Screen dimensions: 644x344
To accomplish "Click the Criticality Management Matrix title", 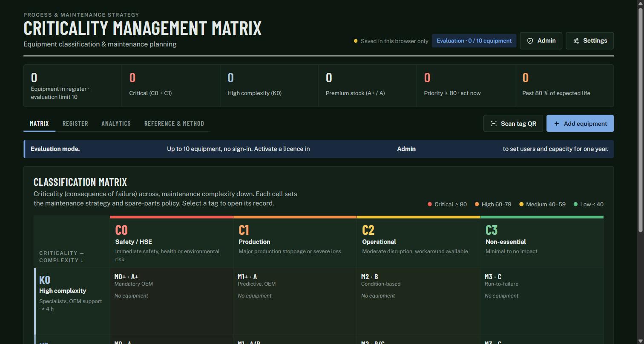I will pos(142,28).
